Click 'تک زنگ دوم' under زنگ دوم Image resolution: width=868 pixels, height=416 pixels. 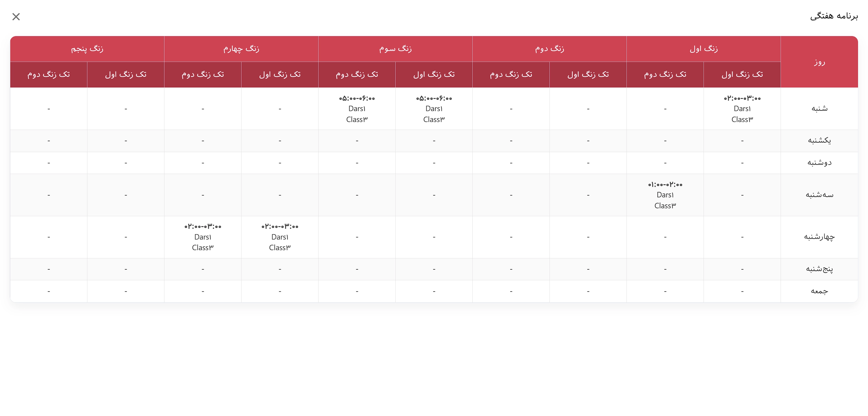coord(511,74)
